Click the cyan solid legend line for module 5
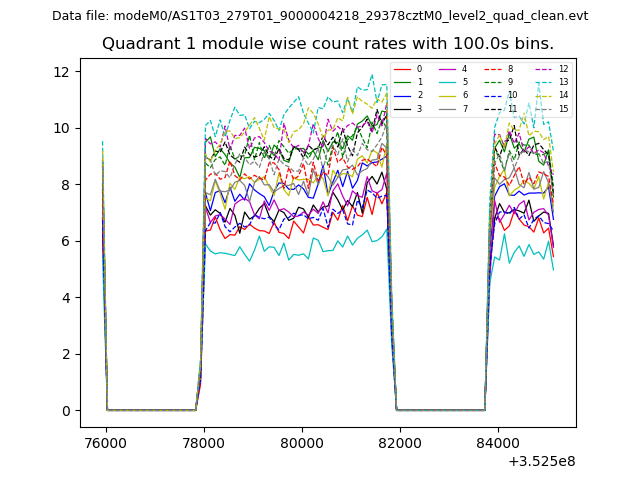The image size is (640, 480). click(x=447, y=82)
